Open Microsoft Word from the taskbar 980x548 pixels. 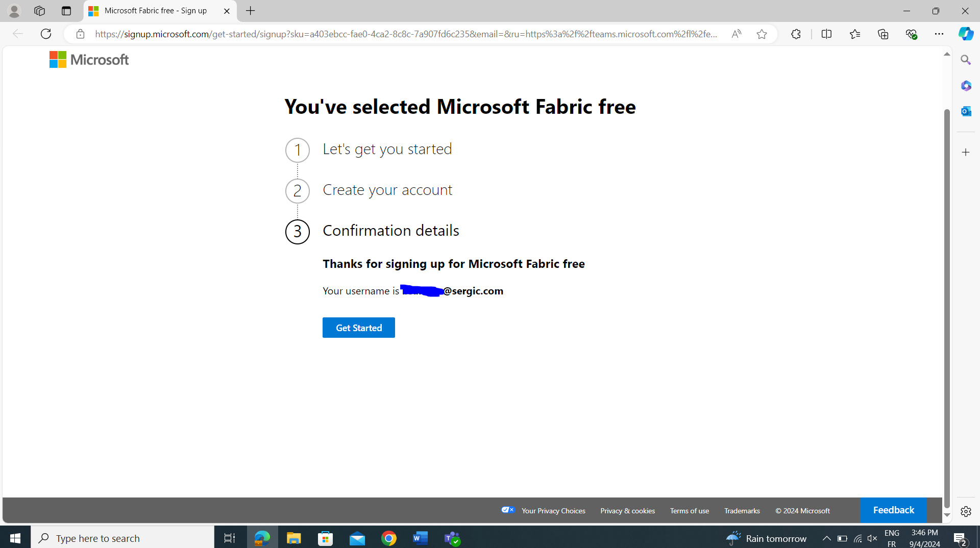[421, 538]
